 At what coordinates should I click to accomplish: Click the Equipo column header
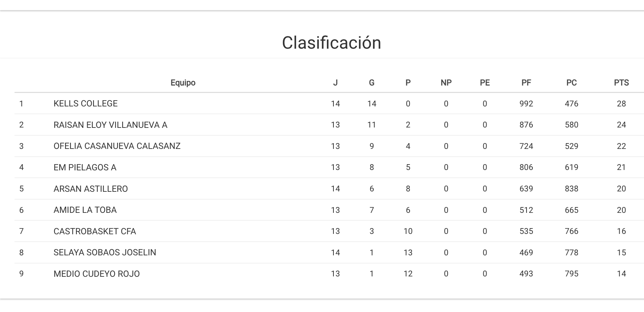(x=183, y=83)
